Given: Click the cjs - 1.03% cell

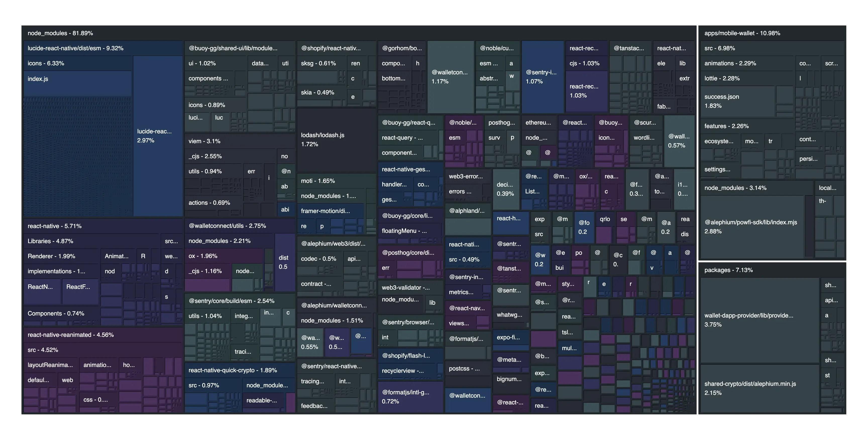Looking at the screenshot, I should 586,63.
